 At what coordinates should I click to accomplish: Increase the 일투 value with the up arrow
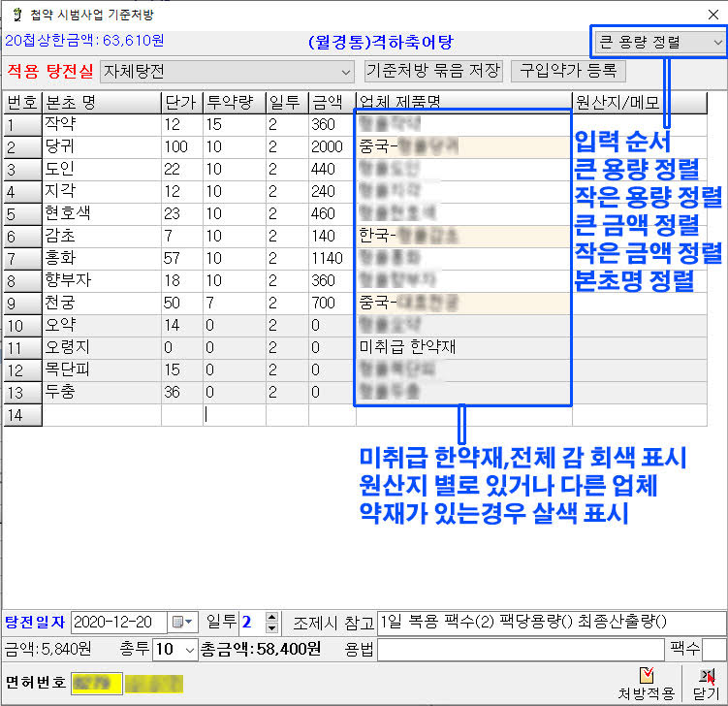[x=271, y=616]
